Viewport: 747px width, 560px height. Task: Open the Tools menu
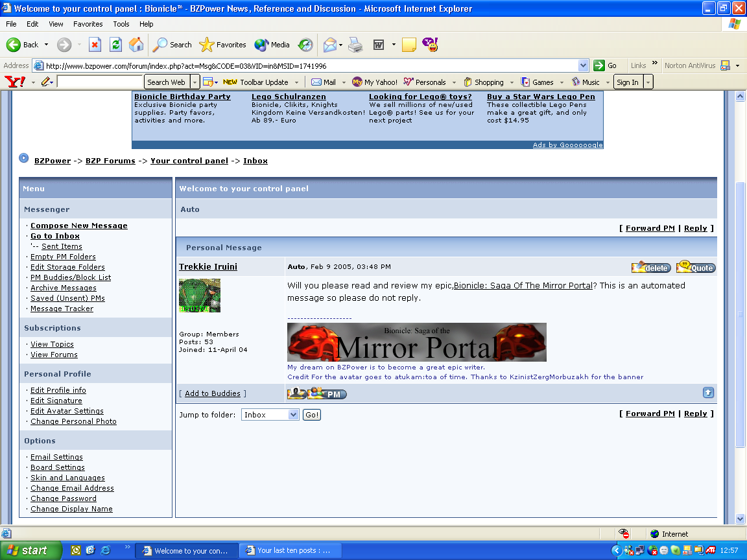coord(121,24)
